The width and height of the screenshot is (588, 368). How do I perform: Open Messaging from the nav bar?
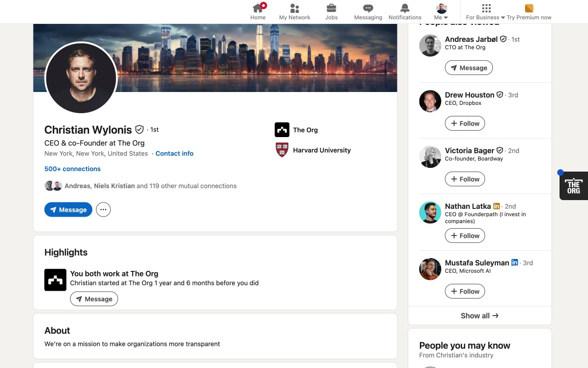(x=368, y=11)
